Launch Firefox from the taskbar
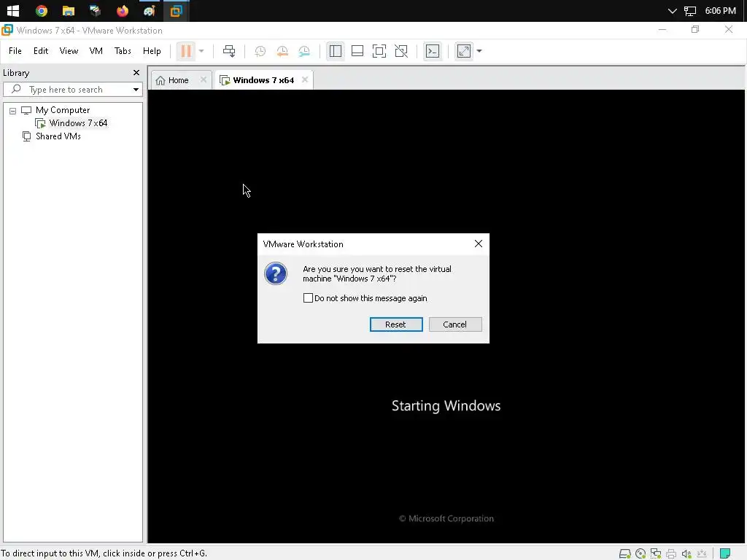Screen dimensions: 747x560 [123, 10]
